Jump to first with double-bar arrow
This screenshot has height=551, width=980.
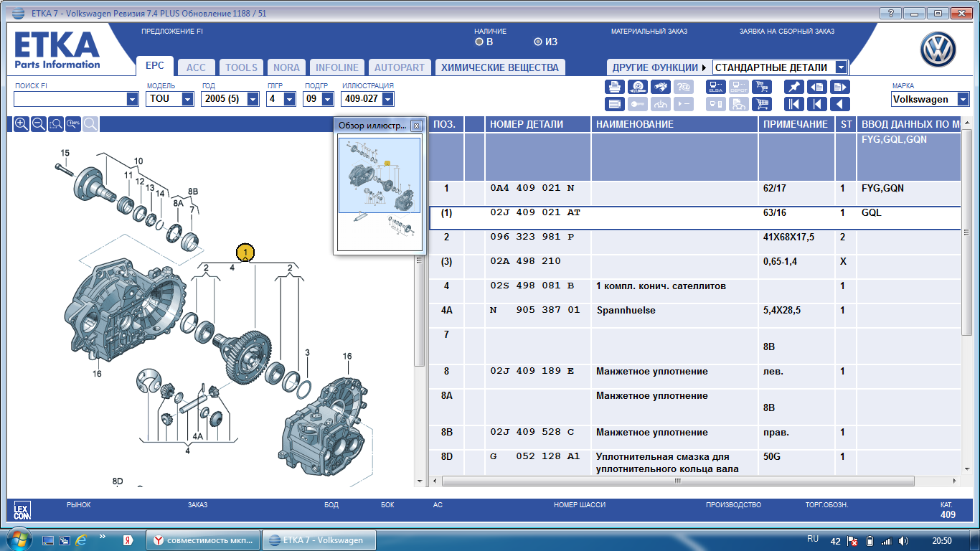793,104
